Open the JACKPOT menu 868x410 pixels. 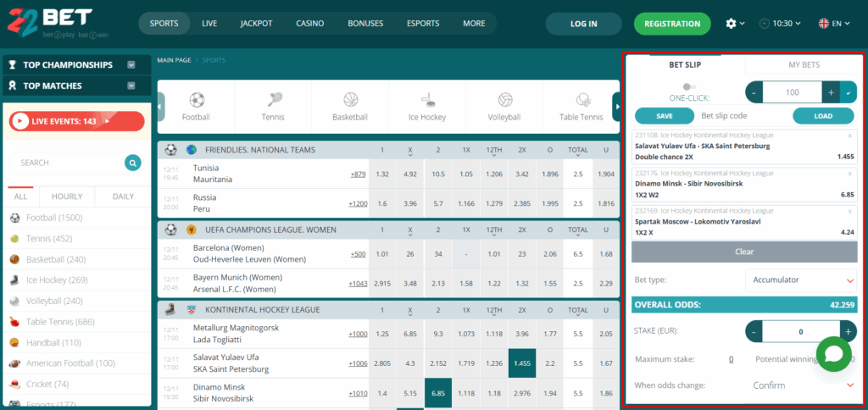256,23
